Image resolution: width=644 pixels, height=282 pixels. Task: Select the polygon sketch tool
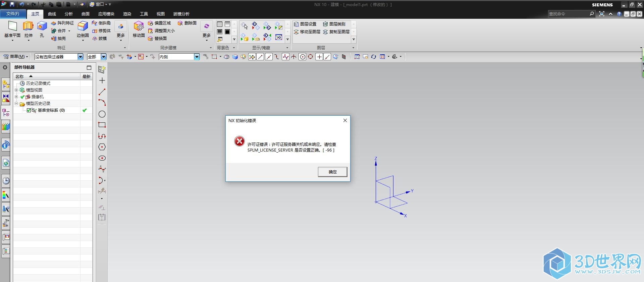coord(102,147)
